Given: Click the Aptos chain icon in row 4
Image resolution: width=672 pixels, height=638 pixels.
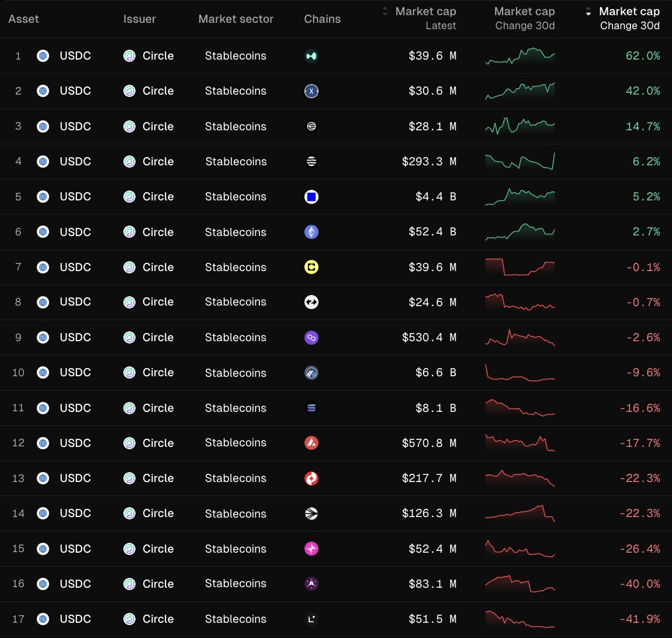Looking at the screenshot, I should [x=311, y=161].
